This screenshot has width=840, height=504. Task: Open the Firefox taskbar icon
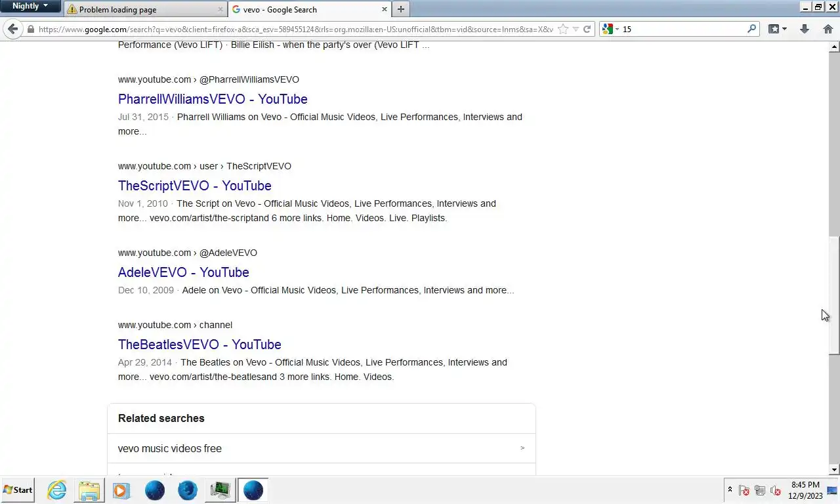pyautogui.click(x=187, y=490)
